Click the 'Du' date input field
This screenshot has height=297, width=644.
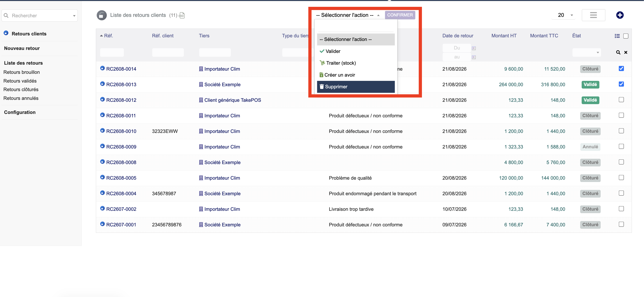click(x=457, y=48)
